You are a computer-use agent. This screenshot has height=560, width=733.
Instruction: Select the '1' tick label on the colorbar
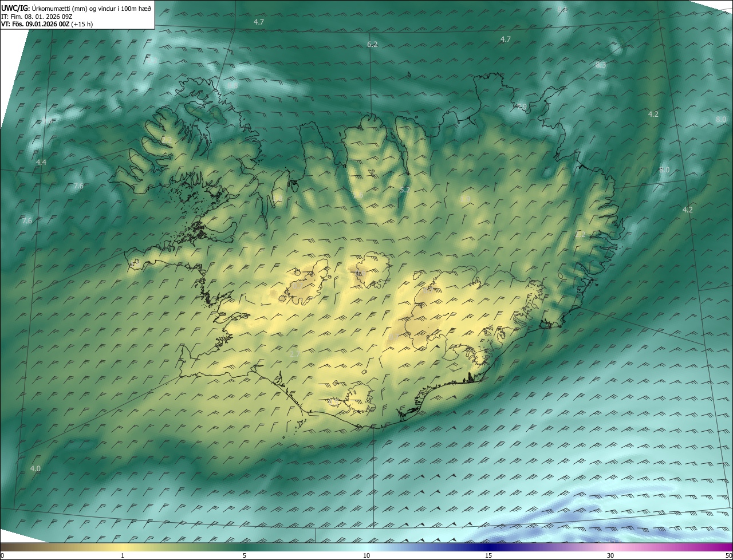point(123,555)
